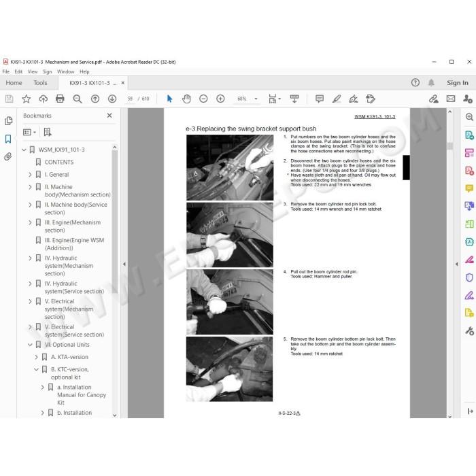
Task: Add a sticky note comment
Action: tap(320, 99)
